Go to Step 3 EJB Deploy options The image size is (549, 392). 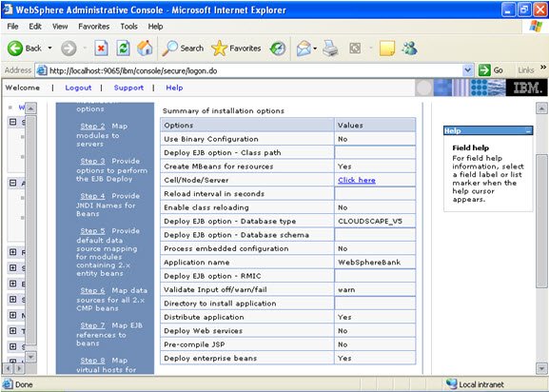(92, 161)
